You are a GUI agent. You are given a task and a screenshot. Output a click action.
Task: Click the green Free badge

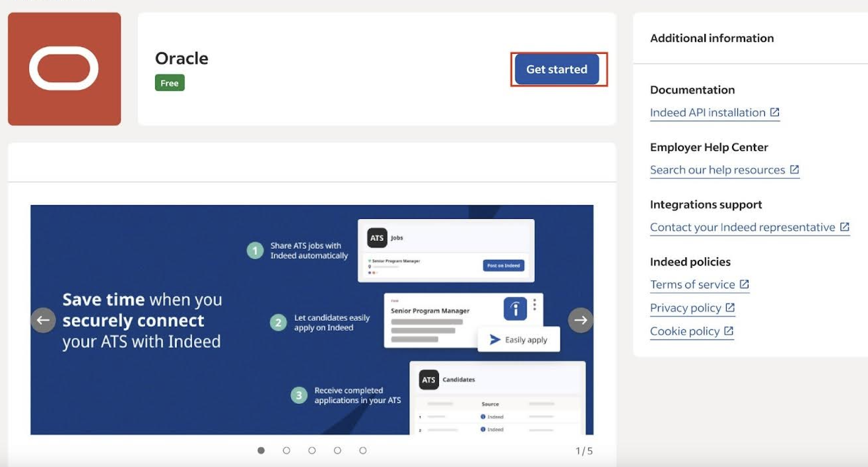[170, 83]
